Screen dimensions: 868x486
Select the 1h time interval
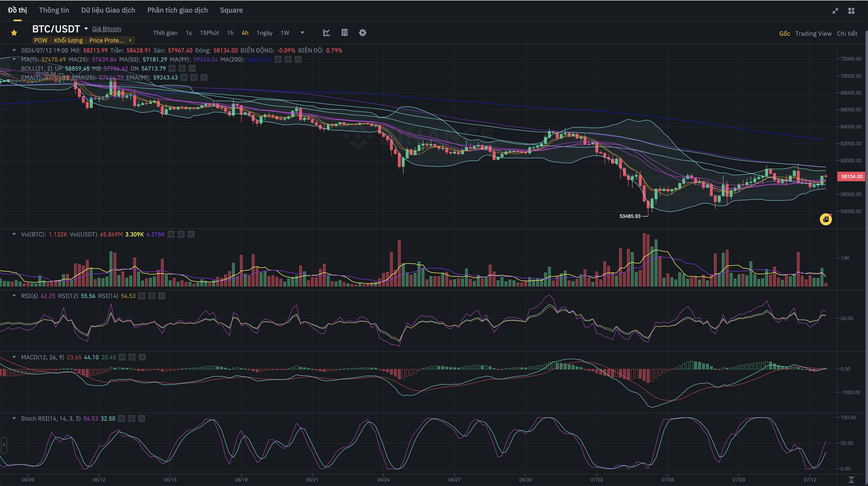[230, 33]
